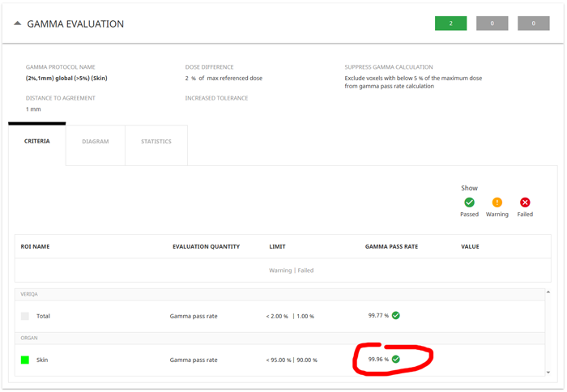Screen dimensions: 567x392
Task: Toggle the Failed filter red X icon
Action: click(x=525, y=202)
